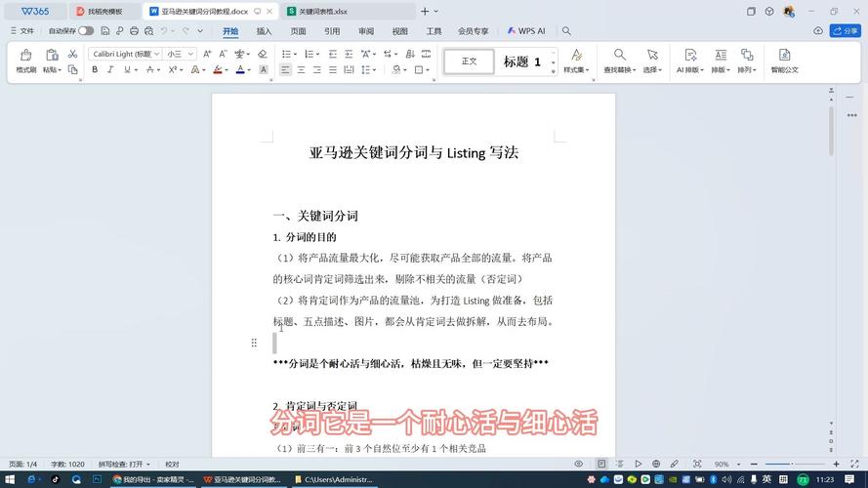Screen dimensions: 868x488
Task: Click the Center alignment icon
Action: (x=301, y=69)
